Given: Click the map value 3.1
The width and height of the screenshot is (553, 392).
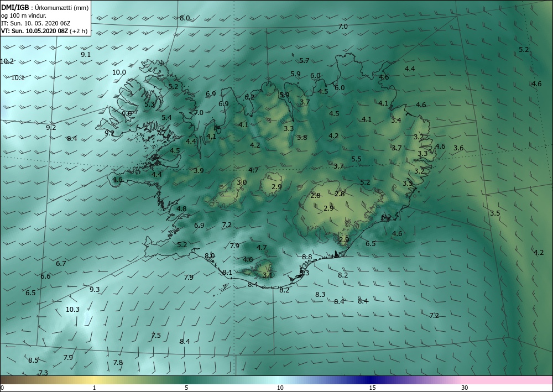Looking at the screenshot, I should coord(268,275).
